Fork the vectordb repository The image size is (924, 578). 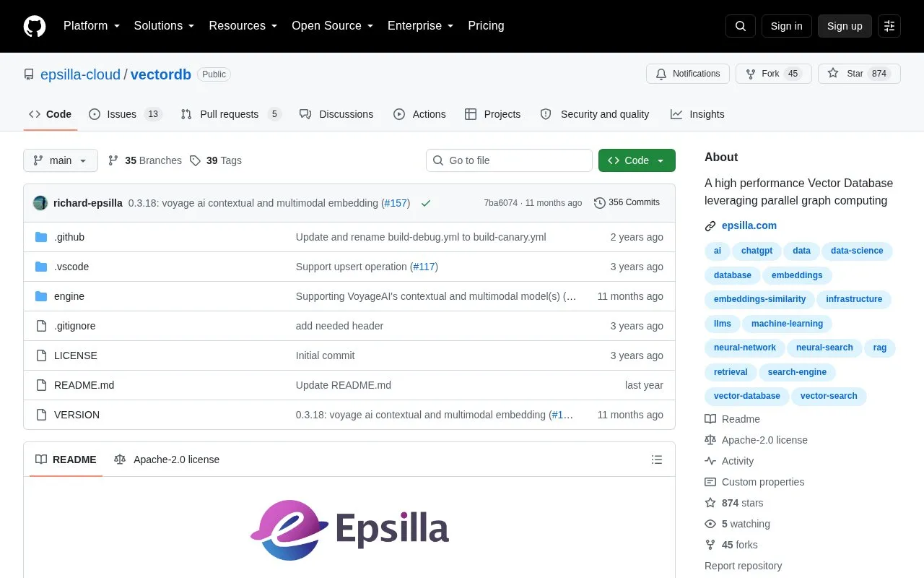[x=774, y=74]
